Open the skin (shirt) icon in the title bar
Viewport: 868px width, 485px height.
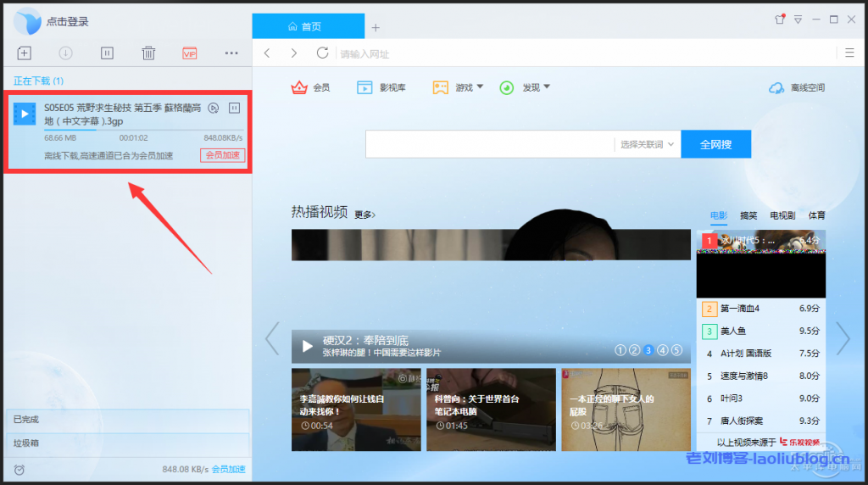[x=779, y=19]
